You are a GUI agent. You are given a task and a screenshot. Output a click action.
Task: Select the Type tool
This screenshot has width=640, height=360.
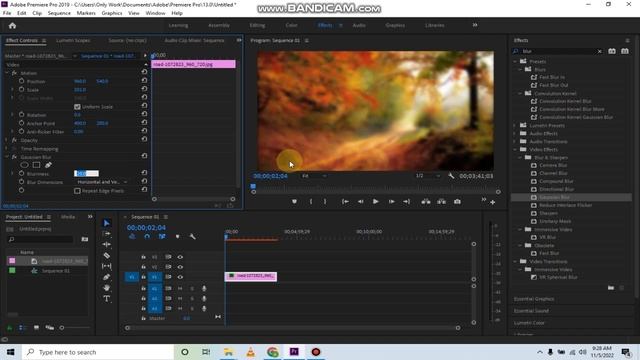[x=107, y=298]
